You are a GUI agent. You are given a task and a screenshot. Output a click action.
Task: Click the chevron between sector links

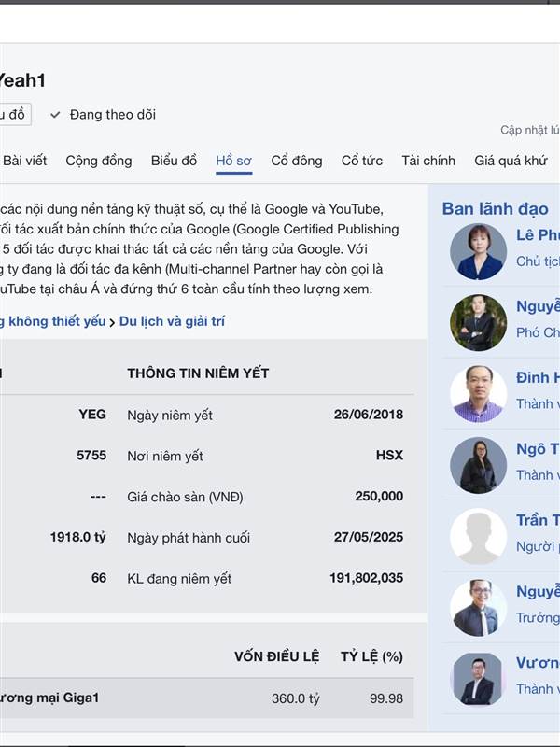(x=112, y=322)
